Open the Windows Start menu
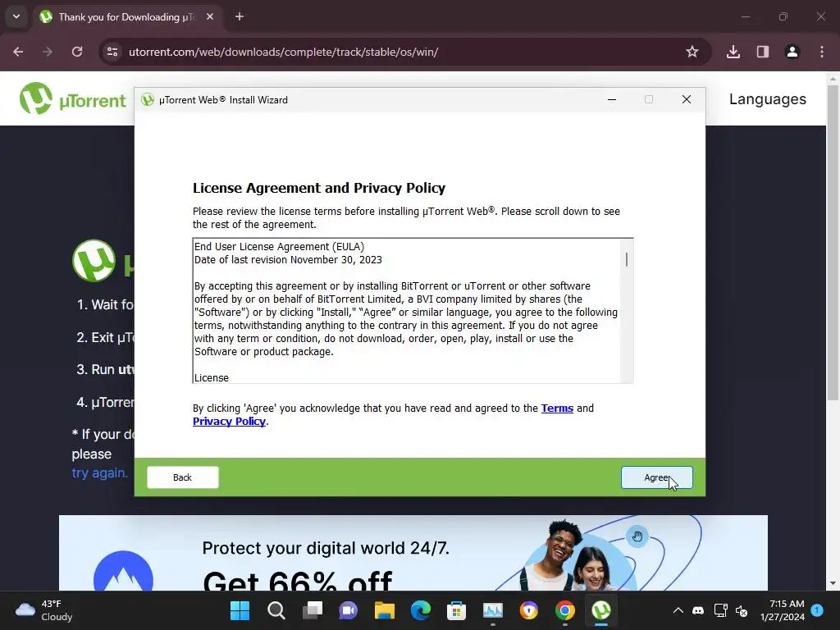Viewport: 840px width, 630px height. coord(240,610)
